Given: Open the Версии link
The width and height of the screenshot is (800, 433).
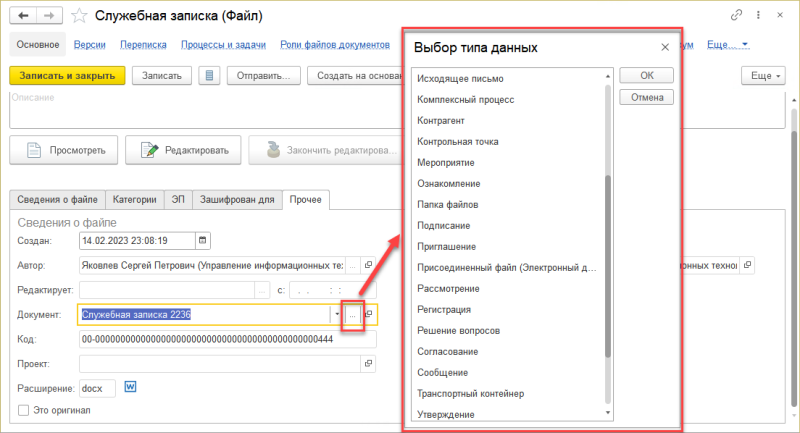Looking at the screenshot, I should [92, 45].
